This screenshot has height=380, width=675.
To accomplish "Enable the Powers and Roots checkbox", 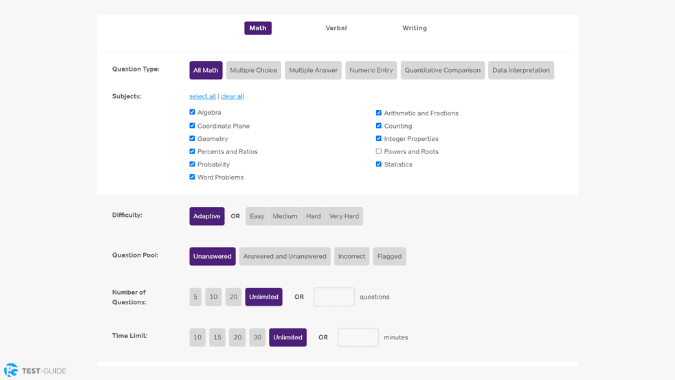I will [378, 151].
